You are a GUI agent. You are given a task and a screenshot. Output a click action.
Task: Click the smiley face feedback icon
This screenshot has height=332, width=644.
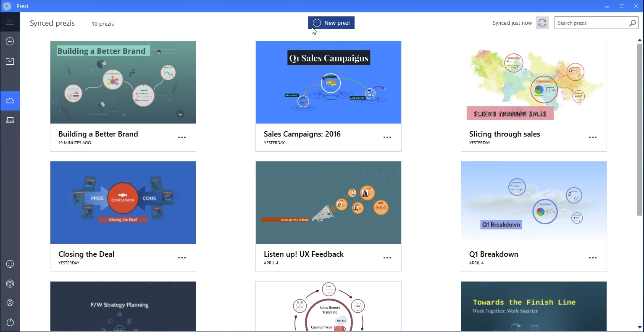click(10, 264)
